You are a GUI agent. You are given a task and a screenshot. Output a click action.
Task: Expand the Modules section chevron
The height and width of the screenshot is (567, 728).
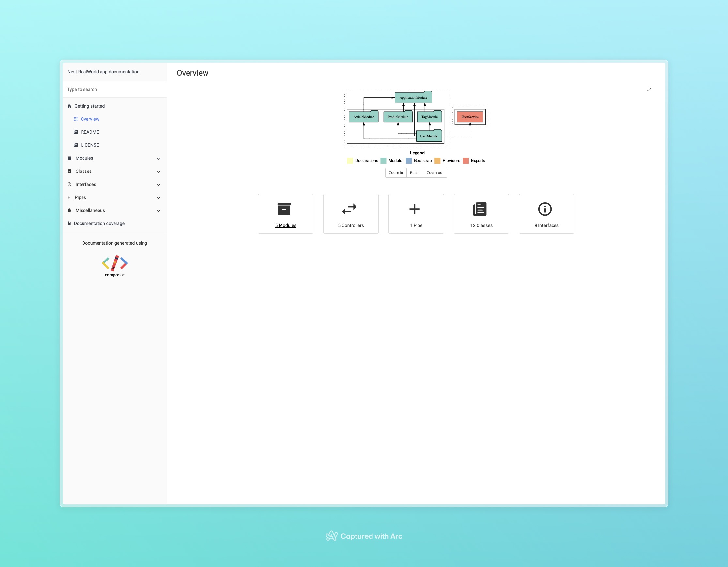tap(158, 158)
